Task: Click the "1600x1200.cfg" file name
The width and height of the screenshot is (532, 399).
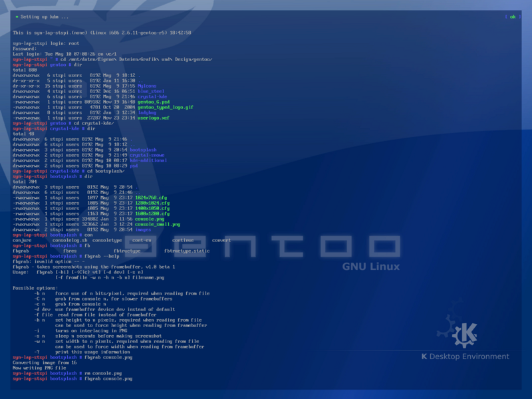Action: pyautogui.click(x=152, y=213)
